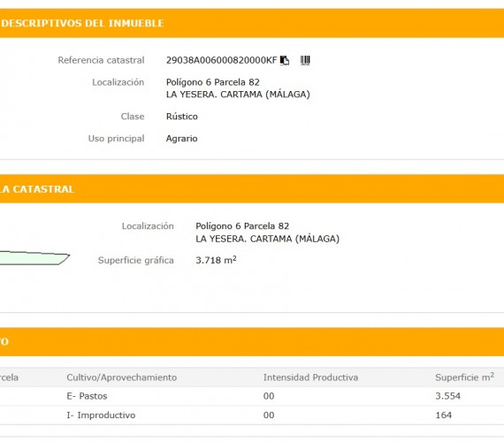Click the 164 surface value for Improductivo
The image size is (504, 442).
pos(444,415)
